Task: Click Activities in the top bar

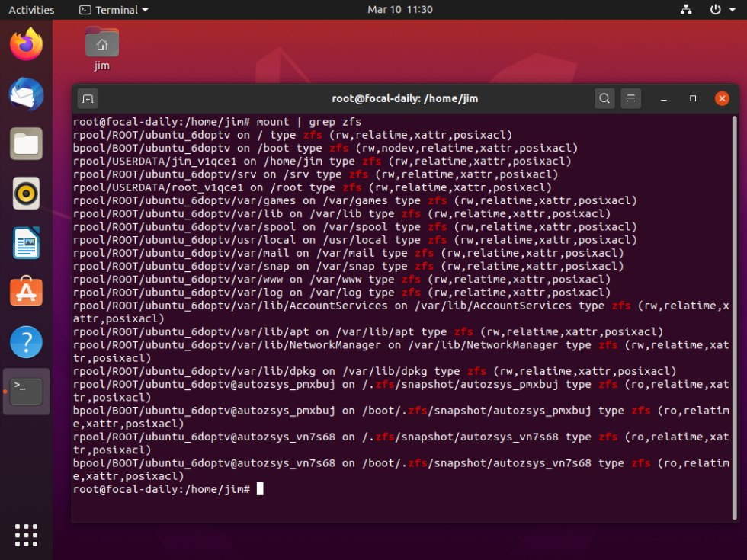Action: point(31,10)
